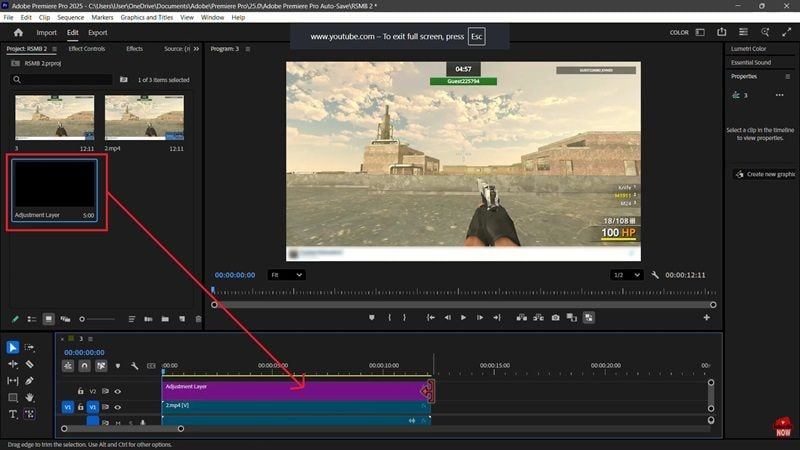Toggle visibility eye of track V1
This screenshot has height=450, width=800.
coord(118,407)
